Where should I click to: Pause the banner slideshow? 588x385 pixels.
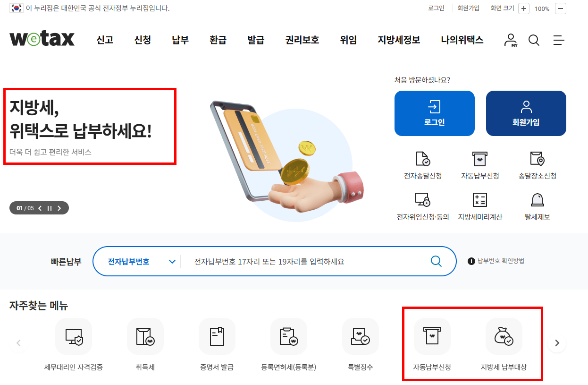coord(50,208)
